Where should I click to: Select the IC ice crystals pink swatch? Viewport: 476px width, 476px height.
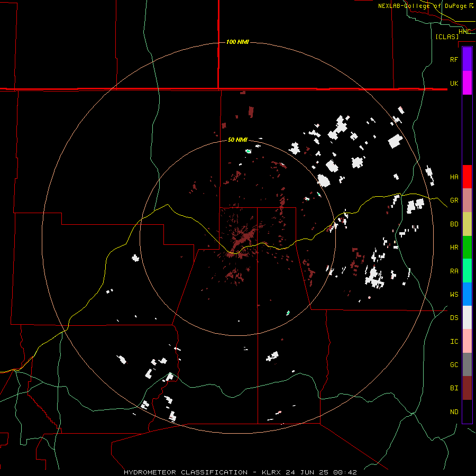point(467,341)
